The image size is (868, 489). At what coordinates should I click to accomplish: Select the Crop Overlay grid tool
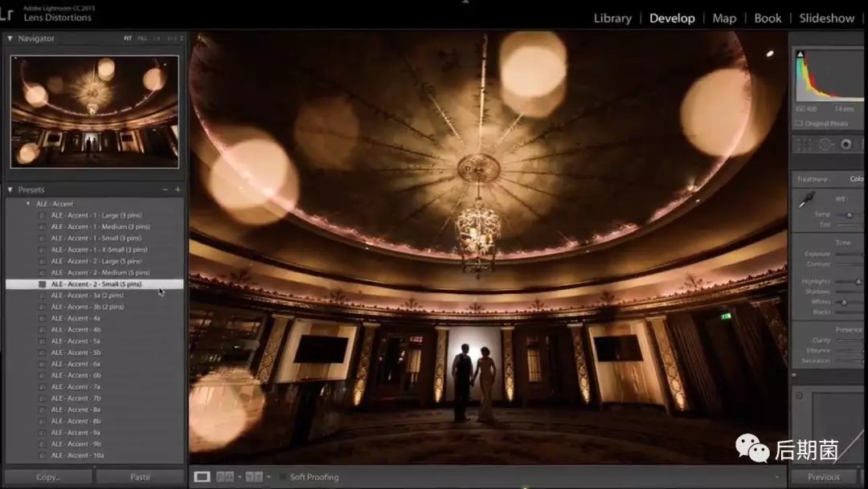(805, 145)
